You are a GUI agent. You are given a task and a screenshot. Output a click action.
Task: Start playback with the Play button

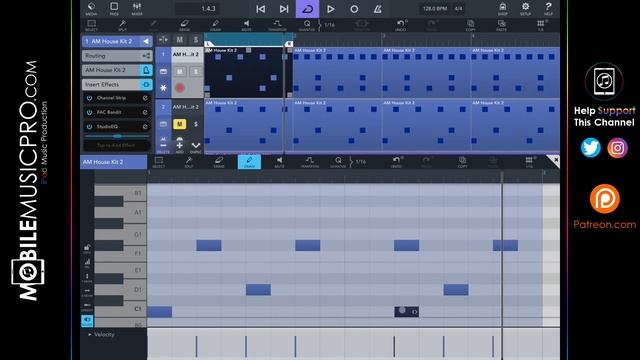coord(331,9)
